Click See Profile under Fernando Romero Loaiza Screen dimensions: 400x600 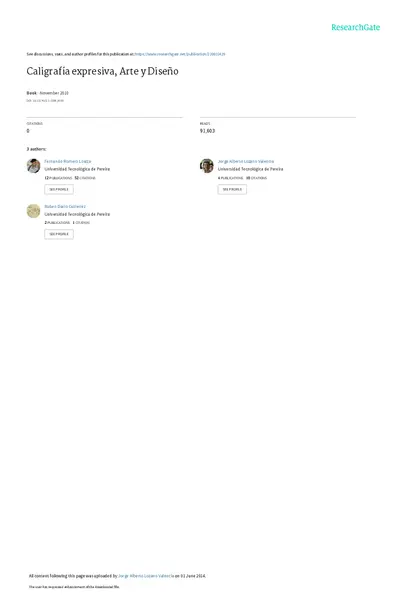tap(59, 189)
